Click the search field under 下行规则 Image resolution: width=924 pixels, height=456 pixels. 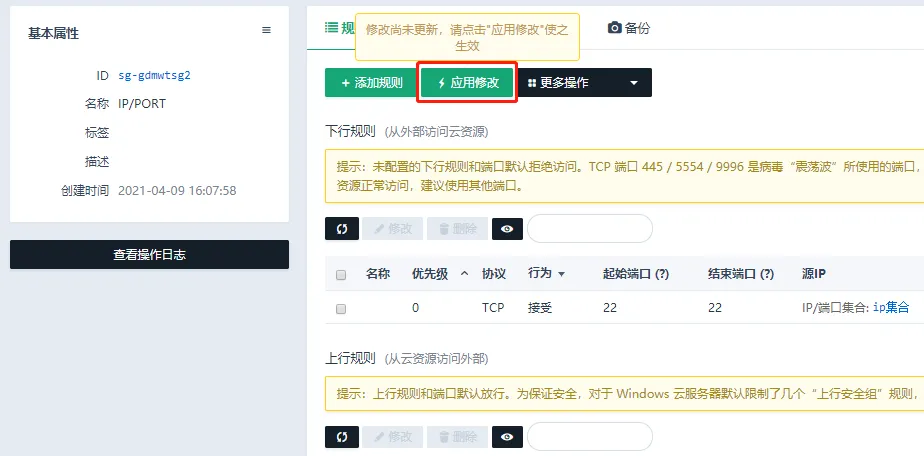(x=589, y=229)
